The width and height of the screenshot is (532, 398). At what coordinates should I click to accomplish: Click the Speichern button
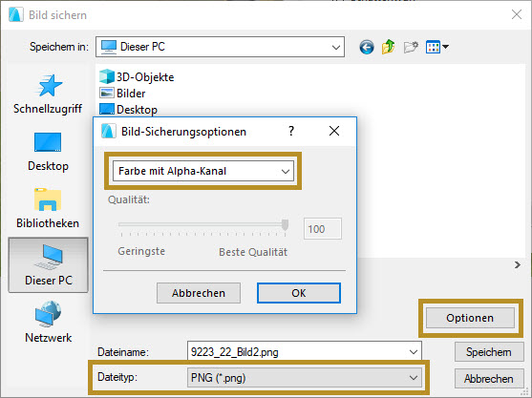(x=489, y=352)
